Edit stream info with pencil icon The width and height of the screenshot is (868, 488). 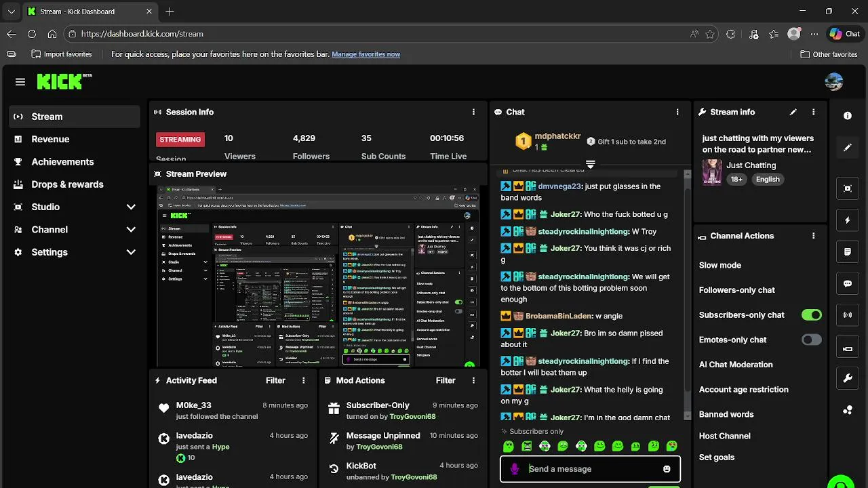793,112
